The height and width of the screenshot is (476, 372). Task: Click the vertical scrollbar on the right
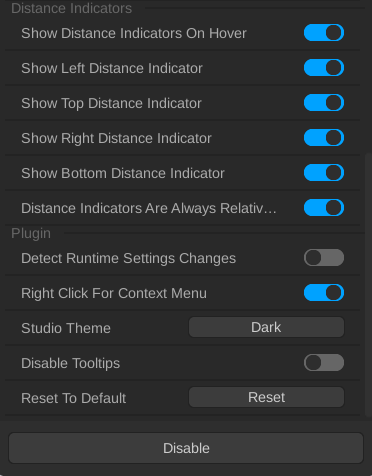coord(369,287)
